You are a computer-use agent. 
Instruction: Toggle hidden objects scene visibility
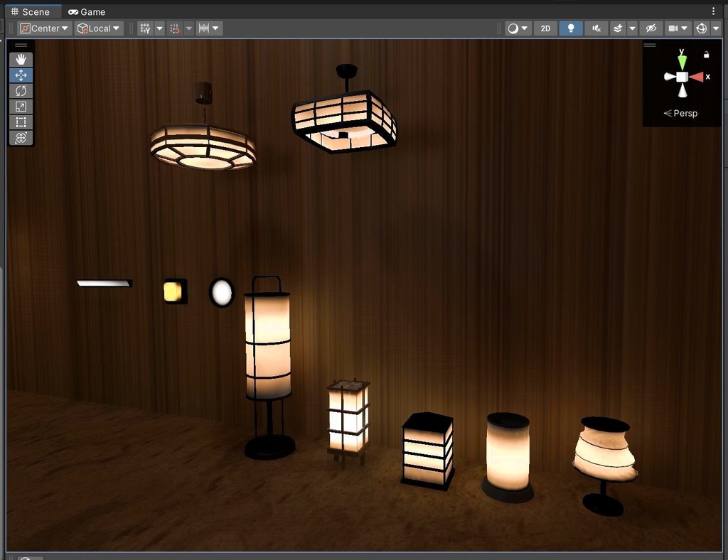(x=650, y=28)
